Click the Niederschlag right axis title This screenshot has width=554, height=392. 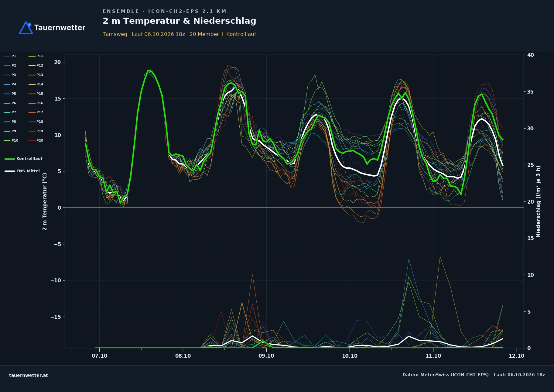538,201
